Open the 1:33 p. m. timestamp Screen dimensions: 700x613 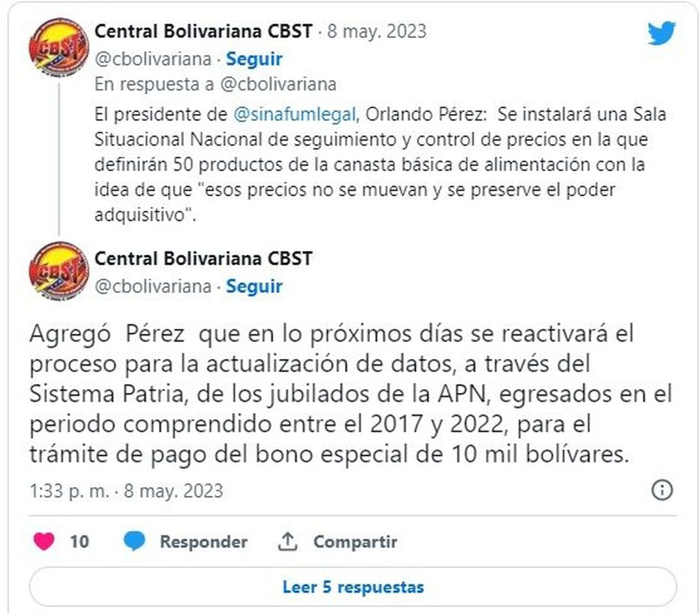click(x=69, y=491)
